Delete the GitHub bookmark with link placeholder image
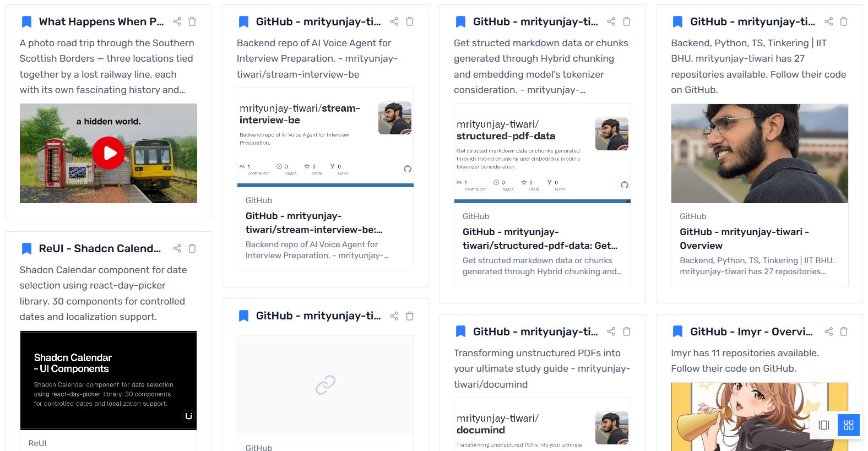This screenshot has height=451, width=868. [410, 316]
